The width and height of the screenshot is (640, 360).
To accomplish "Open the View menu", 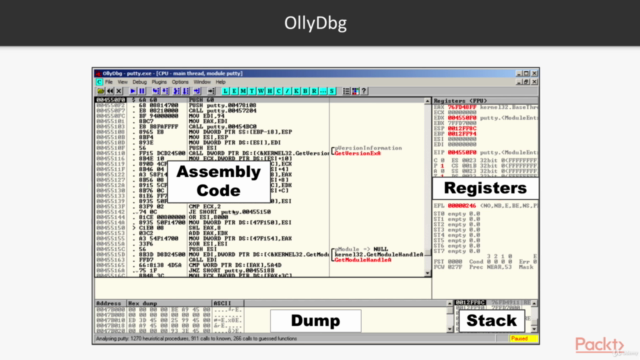I will point(122,82).
